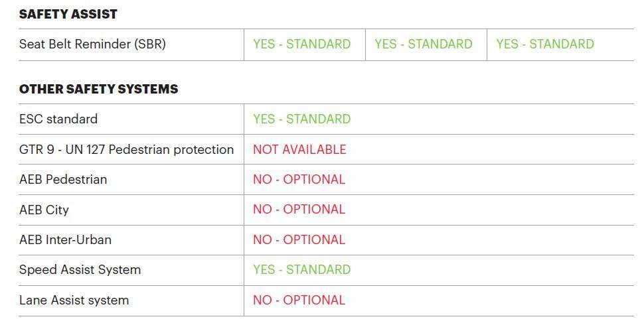
Task: Click NO - OPTIONAL beside AEB Pedestrian
Action: tap(299, 180)
